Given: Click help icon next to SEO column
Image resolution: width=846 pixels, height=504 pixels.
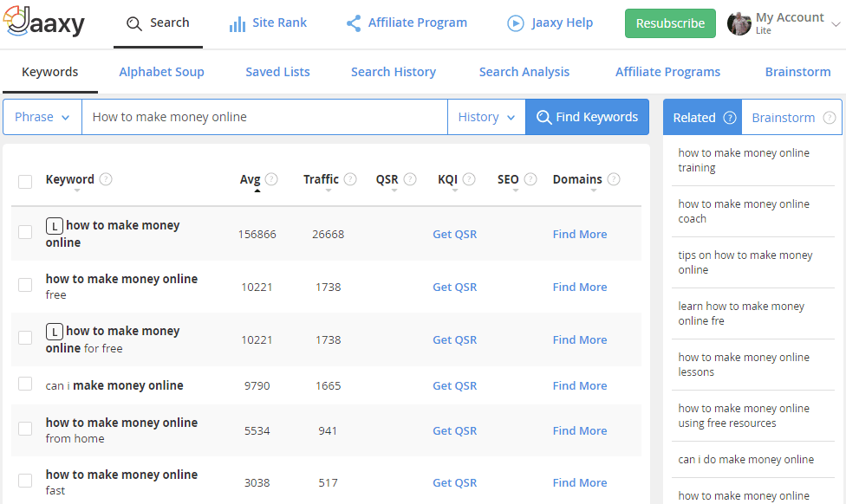Looking at the screenshot, I should [530, 179].
